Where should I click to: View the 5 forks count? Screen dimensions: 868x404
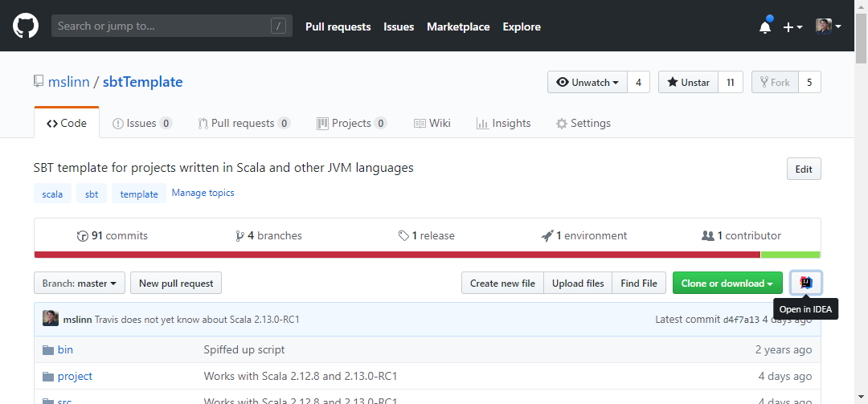coord(809,82)
